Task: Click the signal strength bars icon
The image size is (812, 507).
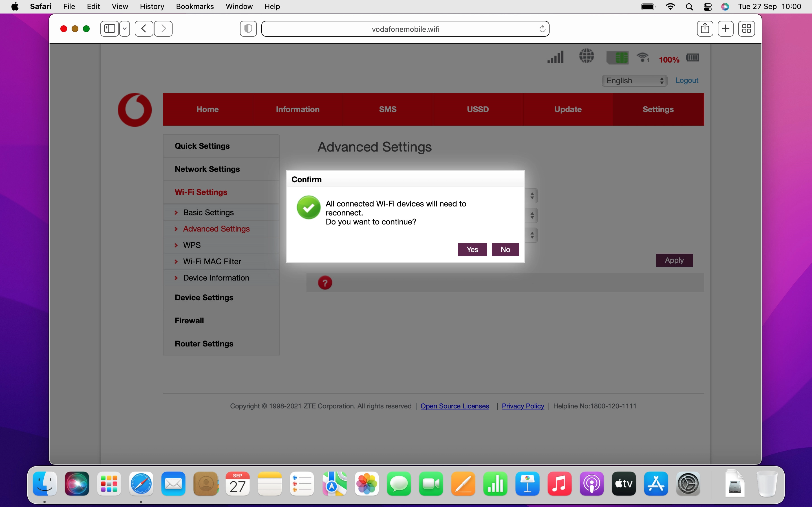Action: tap(555, 57)
